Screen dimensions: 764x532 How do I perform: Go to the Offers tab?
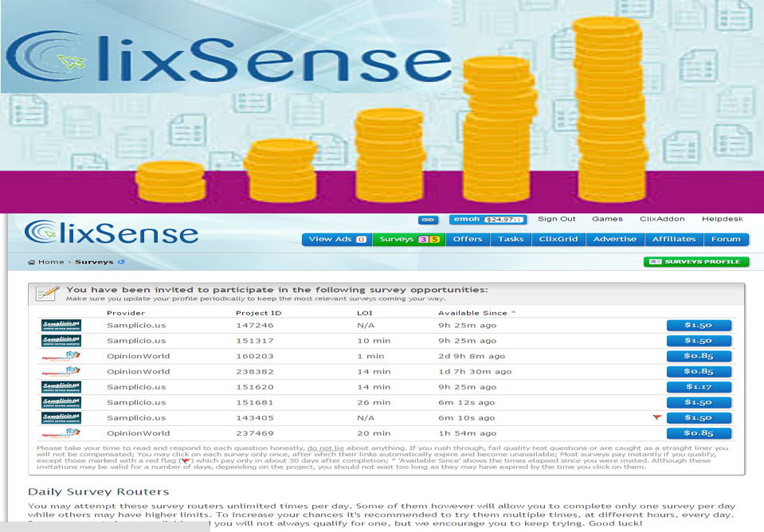(468, 239)
